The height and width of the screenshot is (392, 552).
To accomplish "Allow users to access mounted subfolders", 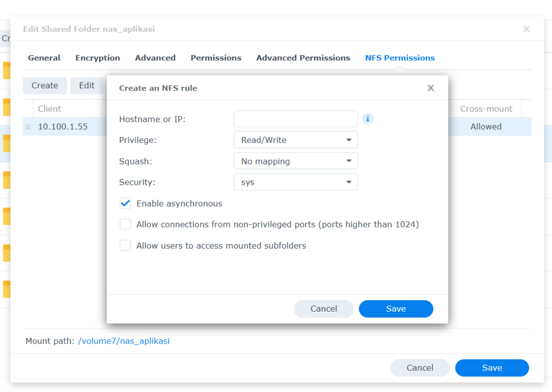I will 125,245.
